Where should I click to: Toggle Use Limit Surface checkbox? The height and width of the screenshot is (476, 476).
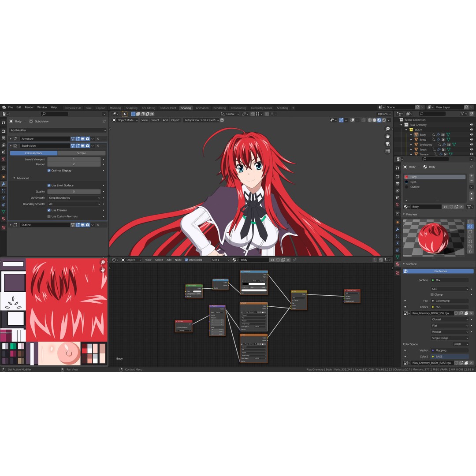pos(49,186)
